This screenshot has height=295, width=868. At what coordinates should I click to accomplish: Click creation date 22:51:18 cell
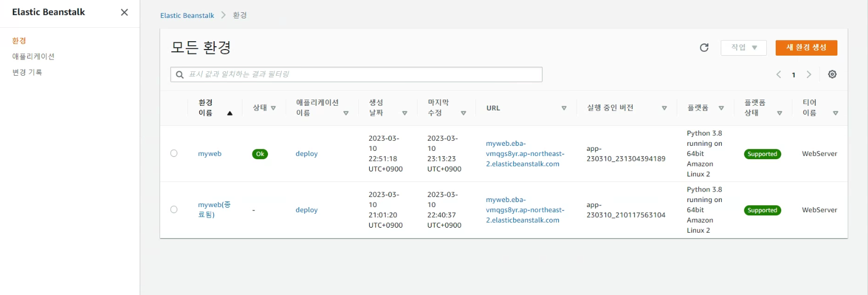pyautogui.click(x=385, y=154)
